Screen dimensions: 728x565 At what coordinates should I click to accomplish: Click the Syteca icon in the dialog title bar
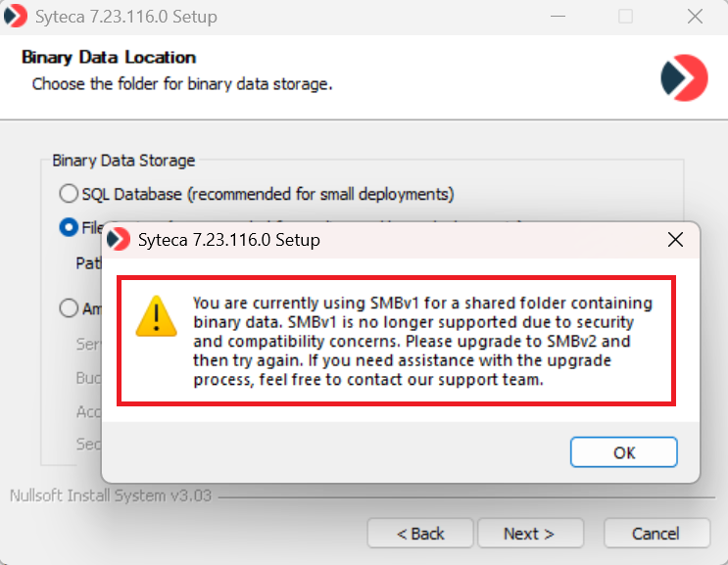coord(119,239)
